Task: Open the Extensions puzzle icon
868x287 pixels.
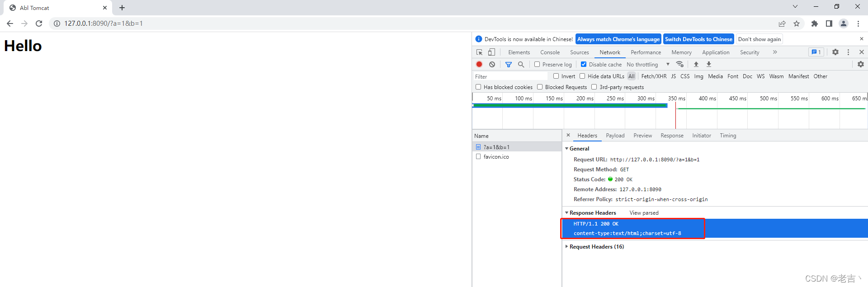Action: click(x=815, y=24)
